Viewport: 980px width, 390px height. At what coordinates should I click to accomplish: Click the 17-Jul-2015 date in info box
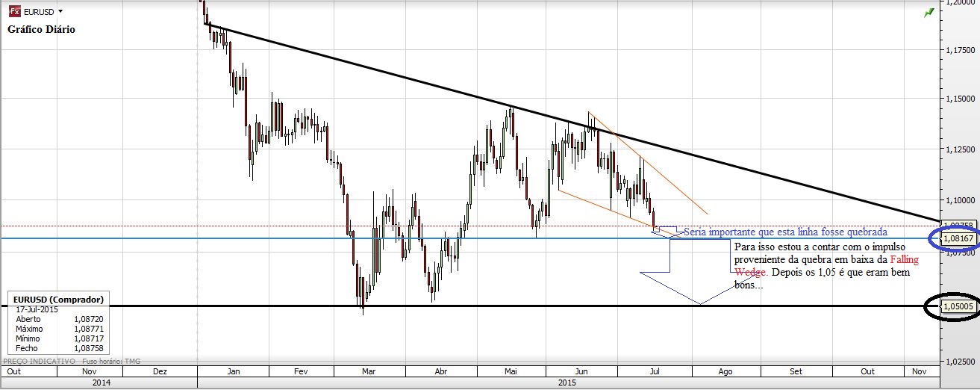tap(38, 309)
